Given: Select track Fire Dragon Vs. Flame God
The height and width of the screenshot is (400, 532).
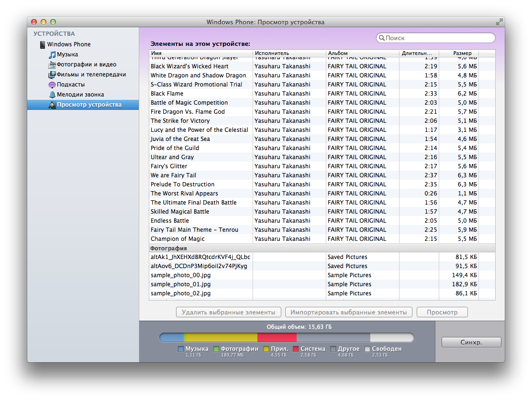Looking at the screenshot, I should [x=322, y=112].
